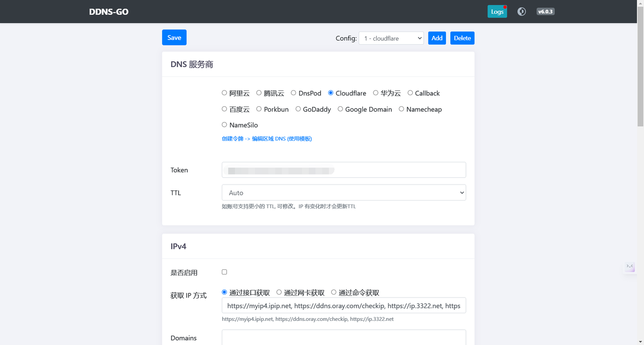Click the floating emoticon widget on right edge

pyautogui.click(x=630, y=267)
